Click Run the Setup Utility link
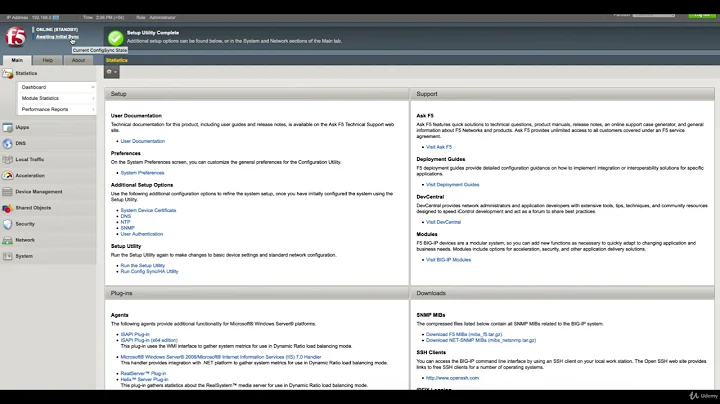 pyautogui.click(x=143, y=266)
